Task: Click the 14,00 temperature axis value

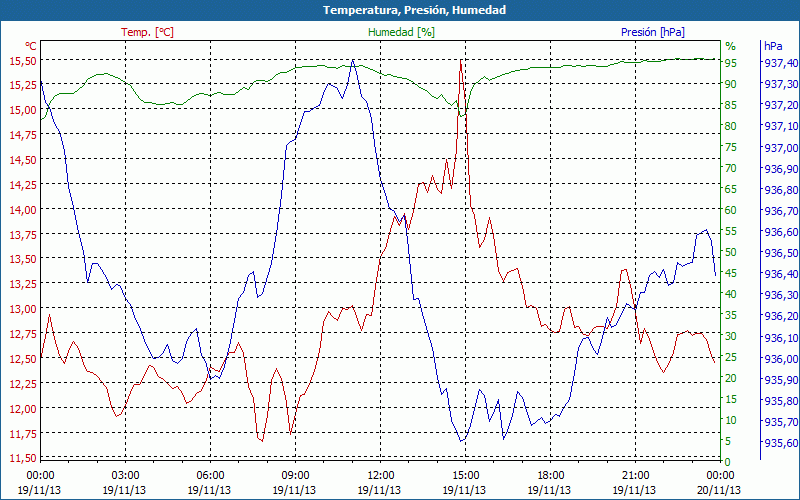Action: 23,210
